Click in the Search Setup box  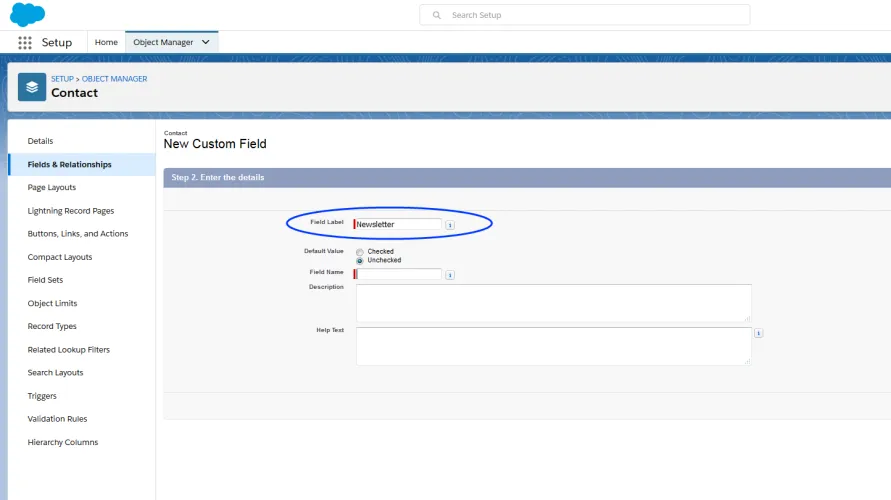[x=585, y=15]
